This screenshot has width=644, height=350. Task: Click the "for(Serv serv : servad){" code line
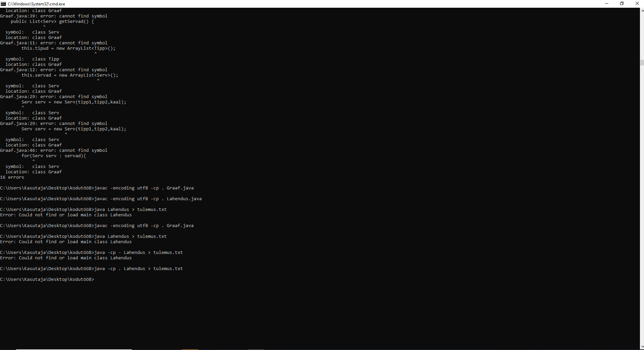coord(54,156)
